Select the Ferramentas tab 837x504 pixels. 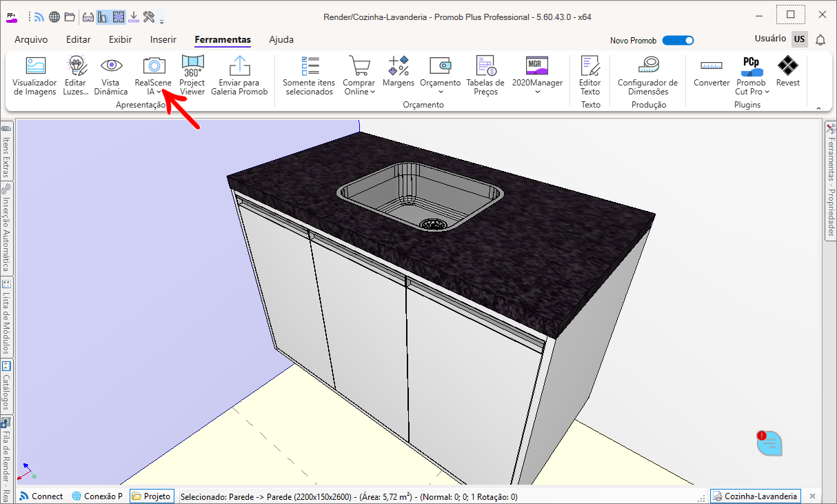pyautogui.click(x=223, y=40)
